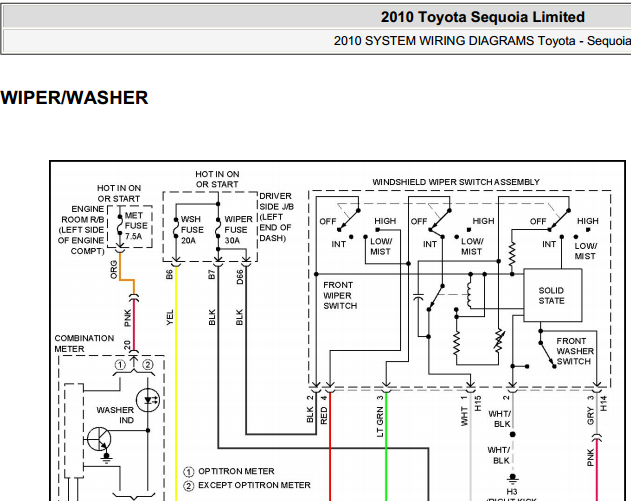Click the variable resistor symbol

point(499,341)
